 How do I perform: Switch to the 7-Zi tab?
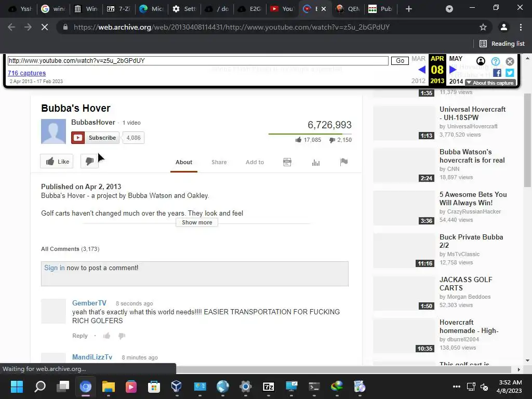tap(118, 9)
